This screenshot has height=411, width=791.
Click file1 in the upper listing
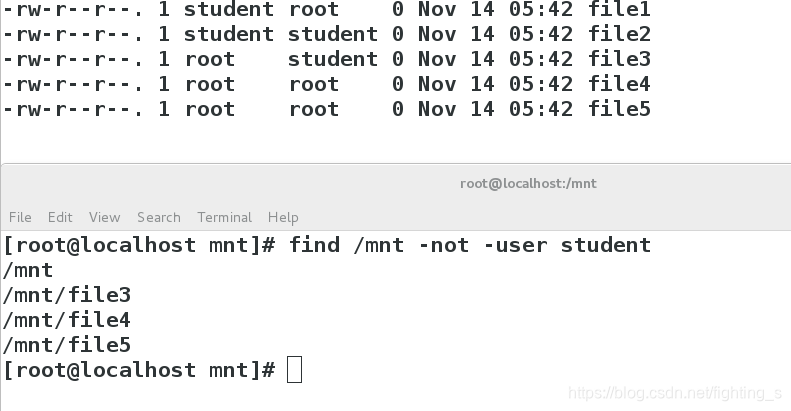click(x=619, y=9)
